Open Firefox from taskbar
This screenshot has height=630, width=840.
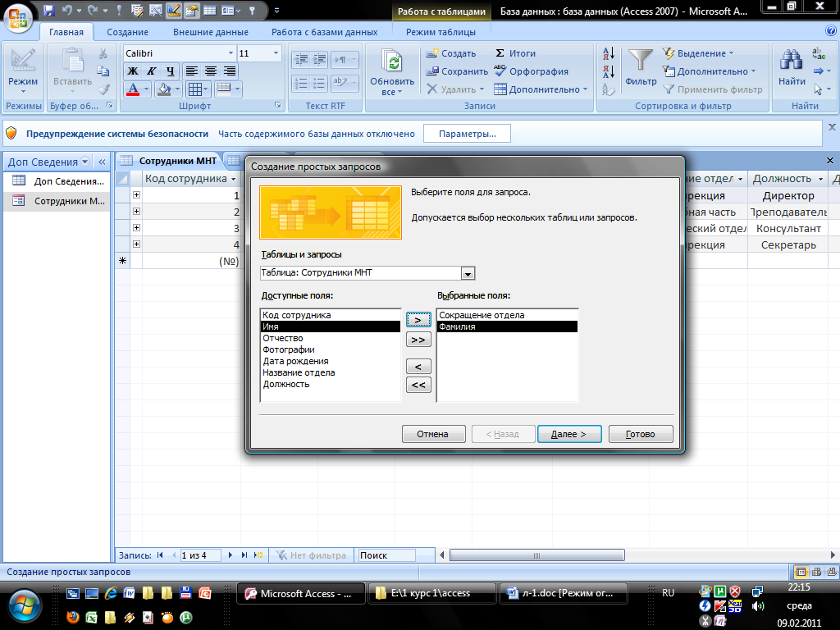tap(73, 617)
